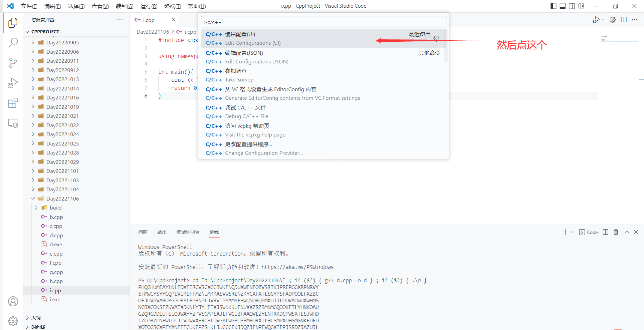The image size is (644, 330).
Task: Open the Explorer view in activity bar
Action: pyautogui.click(x=13, y=22)
